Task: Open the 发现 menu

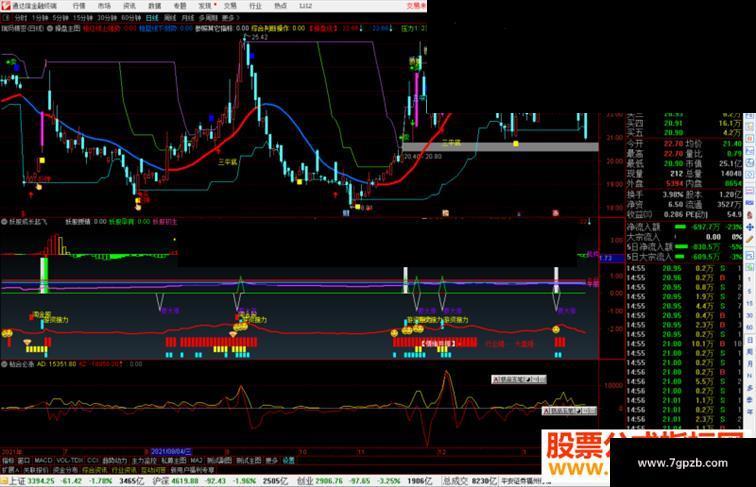Action: (205, 6)
